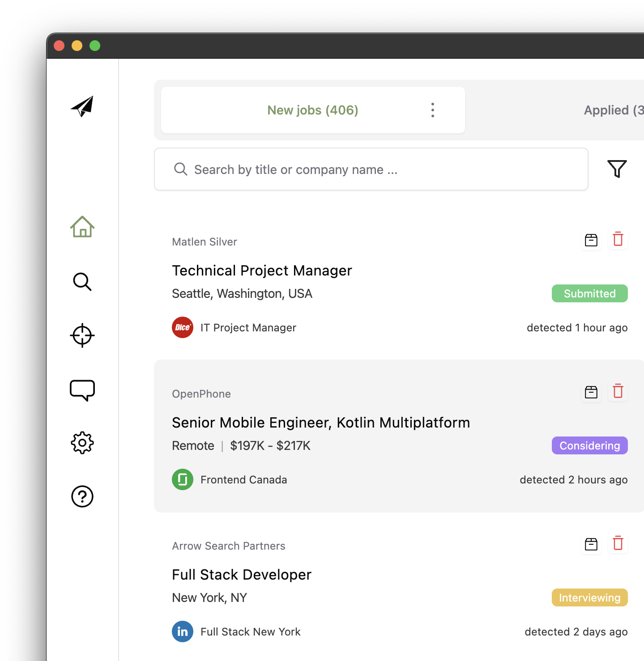Open the Considering status selector

(589, 445)
